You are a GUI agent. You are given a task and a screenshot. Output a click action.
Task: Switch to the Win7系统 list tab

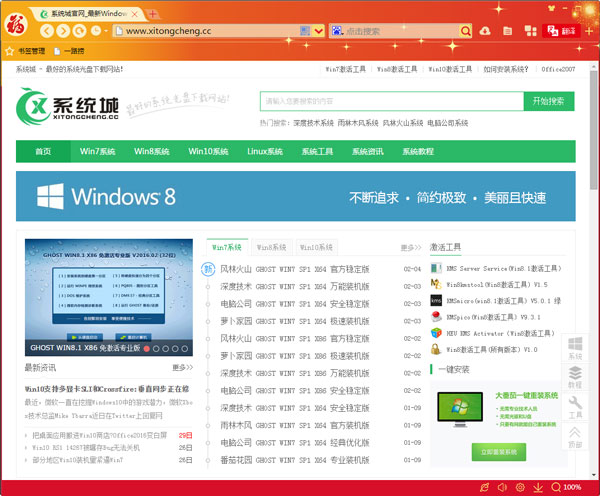click(227, 248)
